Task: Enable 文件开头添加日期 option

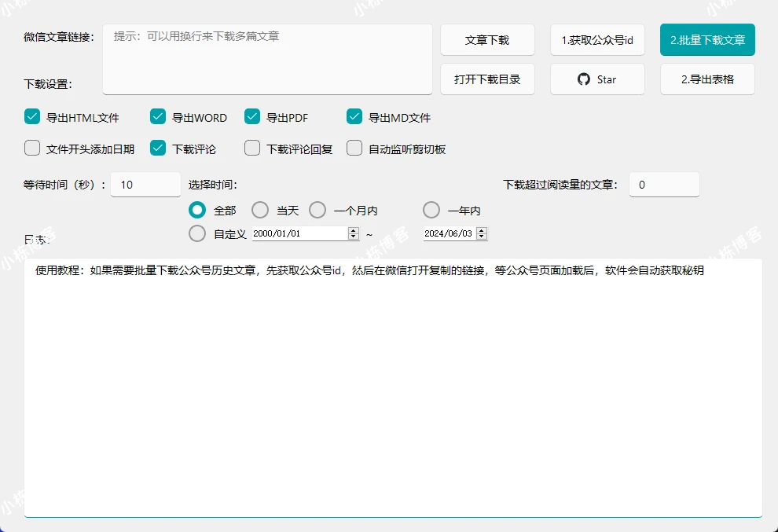Action: click(x=32, y=149)
